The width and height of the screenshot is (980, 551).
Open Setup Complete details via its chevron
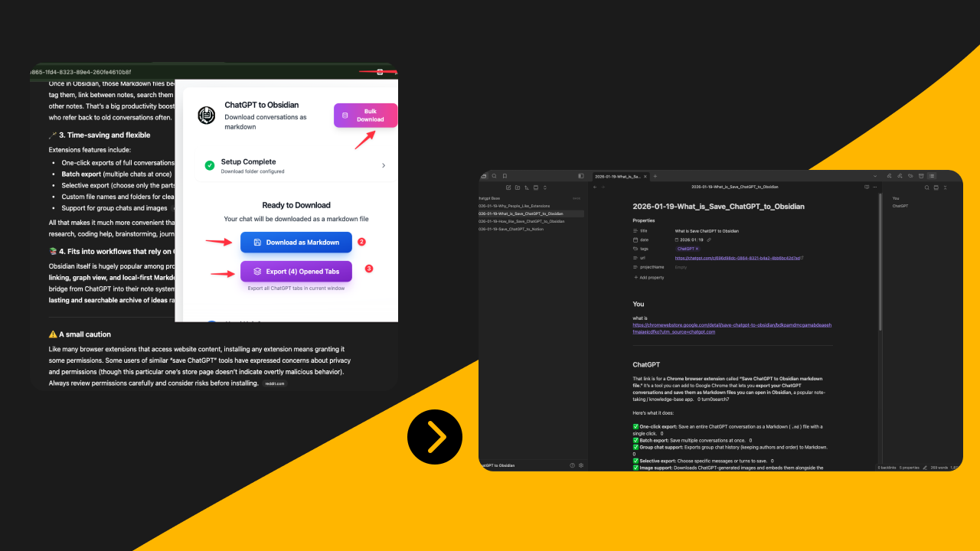coord(384,165)
